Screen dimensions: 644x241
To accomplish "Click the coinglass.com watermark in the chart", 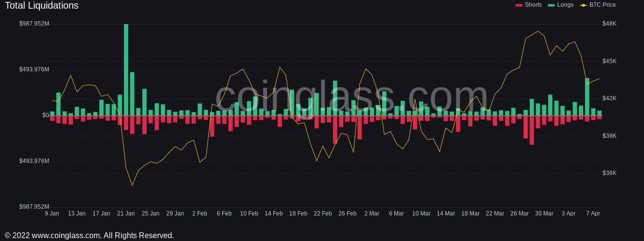I will [x=351, y=96].
